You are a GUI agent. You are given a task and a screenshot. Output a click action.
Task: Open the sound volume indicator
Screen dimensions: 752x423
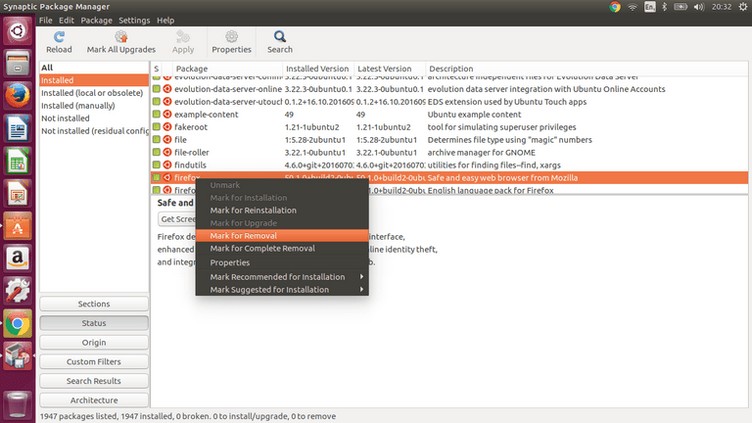[x=699, y=7]
